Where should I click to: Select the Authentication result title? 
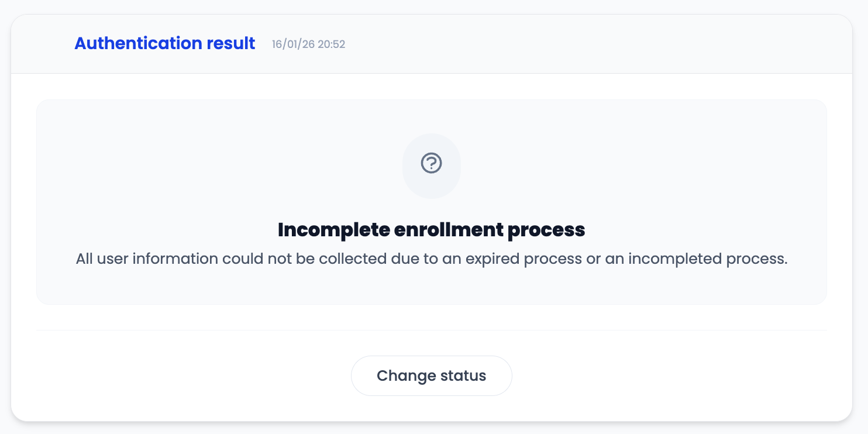164,43
